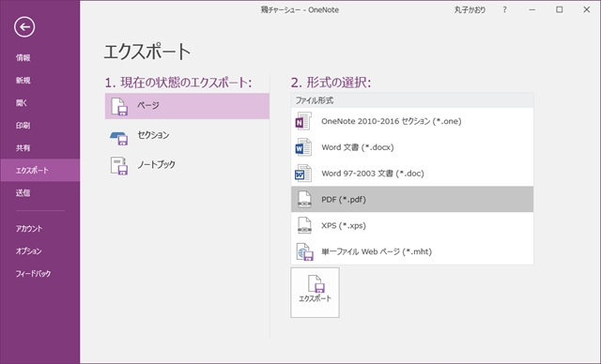The image size is (601, 364).
Task: Select PDF (*.pdf) format
Action: click(x=412, y=200)
